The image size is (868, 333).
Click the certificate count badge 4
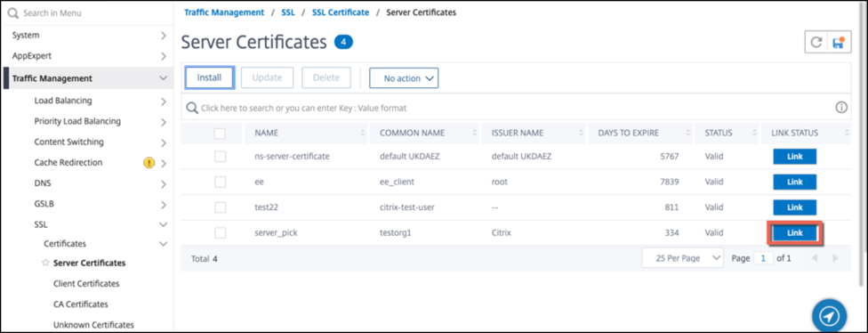[343, 42]
